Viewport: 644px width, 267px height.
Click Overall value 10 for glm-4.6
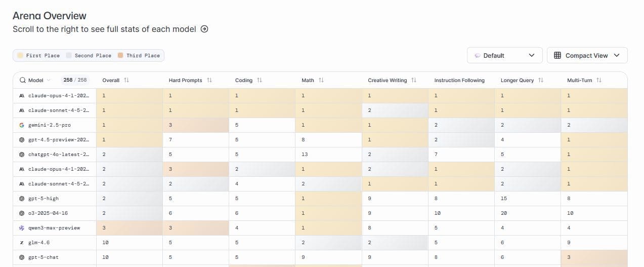click(x=105, y=242)
